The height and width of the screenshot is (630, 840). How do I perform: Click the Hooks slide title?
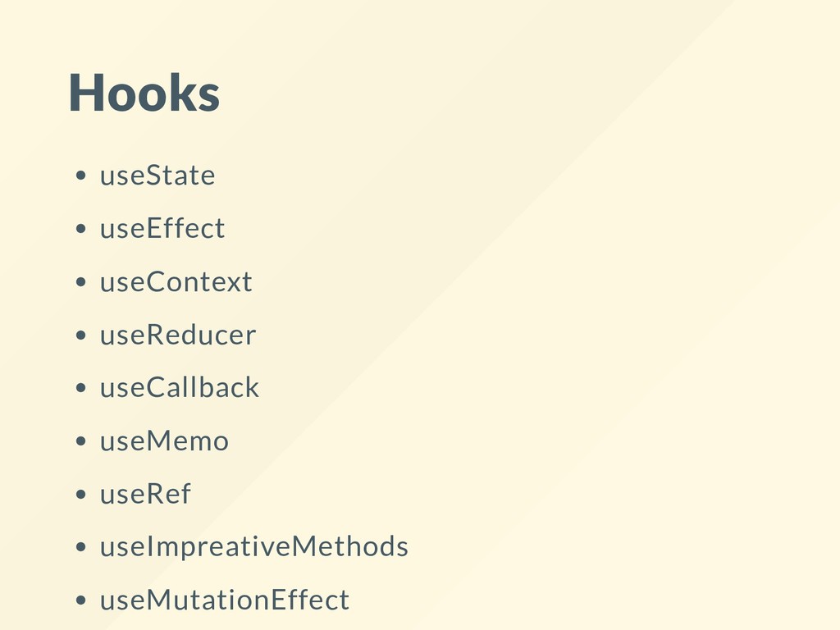click(144, 93)
